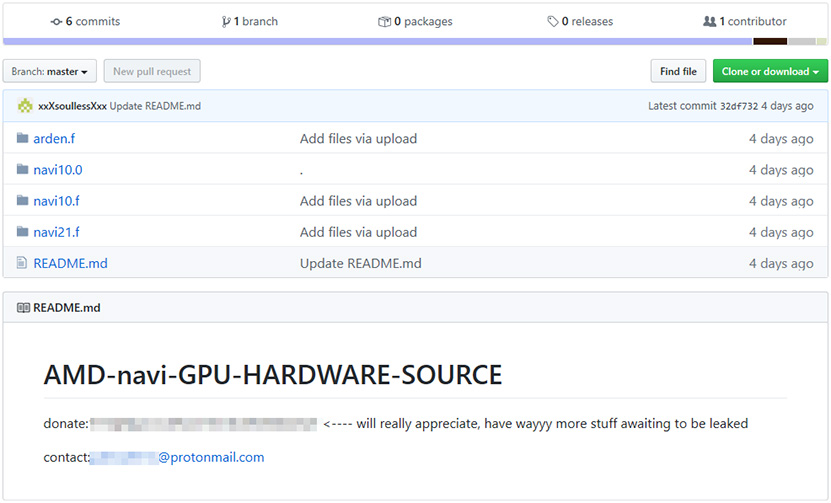
Task: Open the 0 releases link
Action: coord(580,22)
